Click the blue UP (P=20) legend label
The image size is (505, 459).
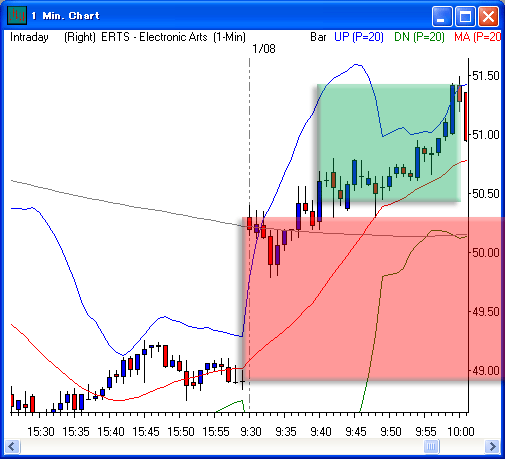point(359,37)
